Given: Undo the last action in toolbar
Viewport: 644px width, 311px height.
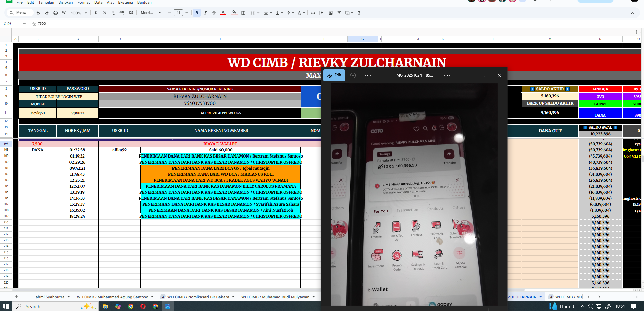Looking at the screenshot, I should click(38, 13).
